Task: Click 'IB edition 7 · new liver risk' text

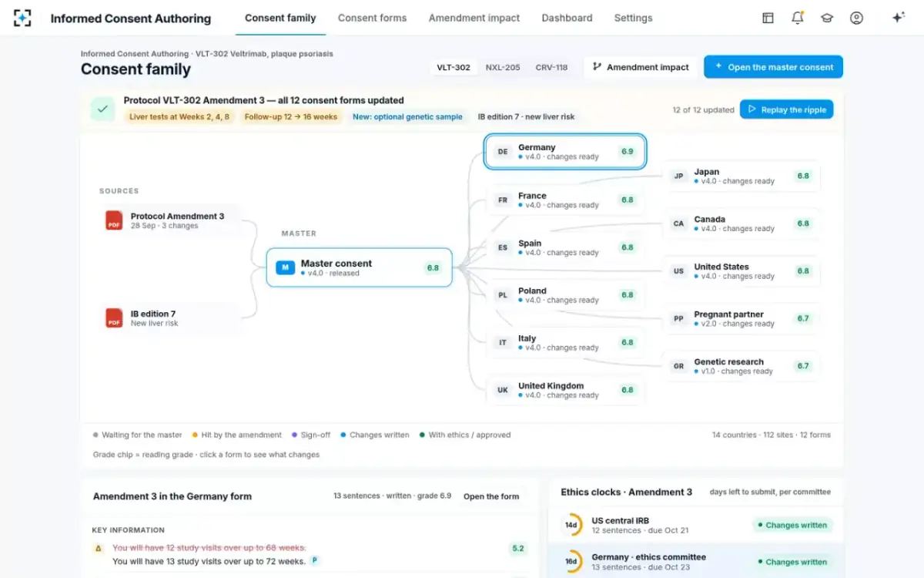Action: coord(526,116)
